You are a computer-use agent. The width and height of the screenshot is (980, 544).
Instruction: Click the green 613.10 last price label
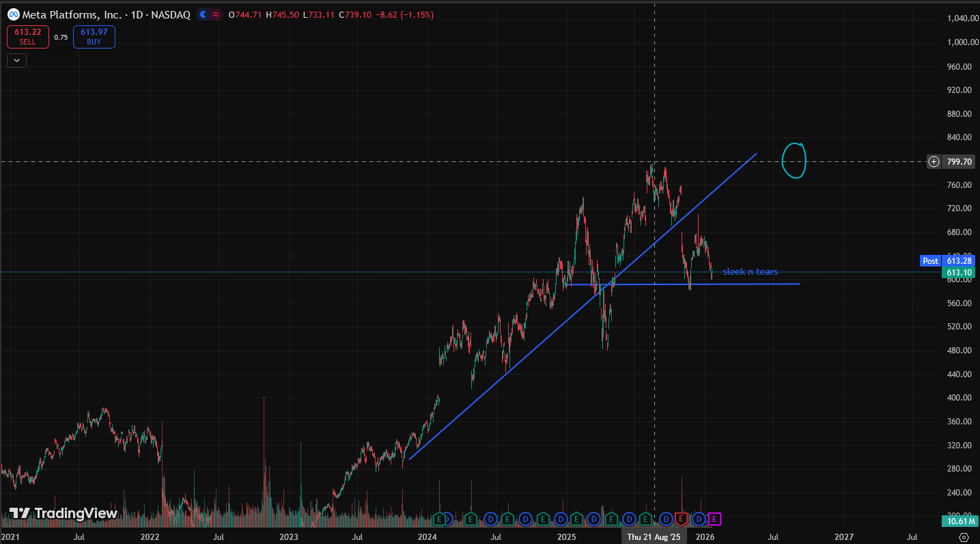tap(960, 273)
